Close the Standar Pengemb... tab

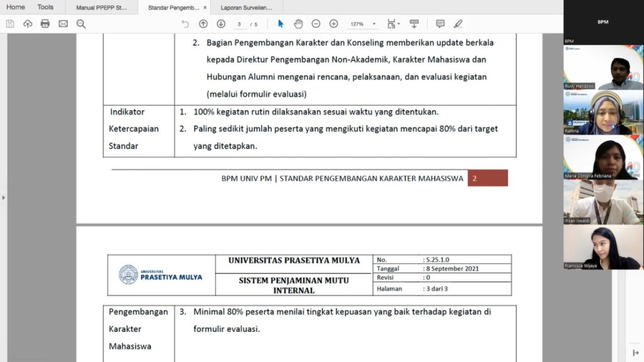[205, 8]
